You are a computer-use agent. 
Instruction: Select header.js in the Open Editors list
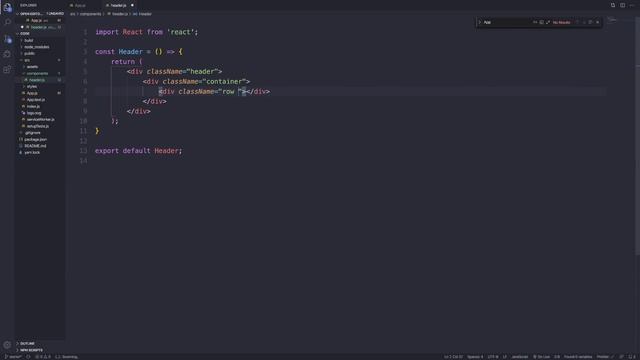[x=39, y=27]
